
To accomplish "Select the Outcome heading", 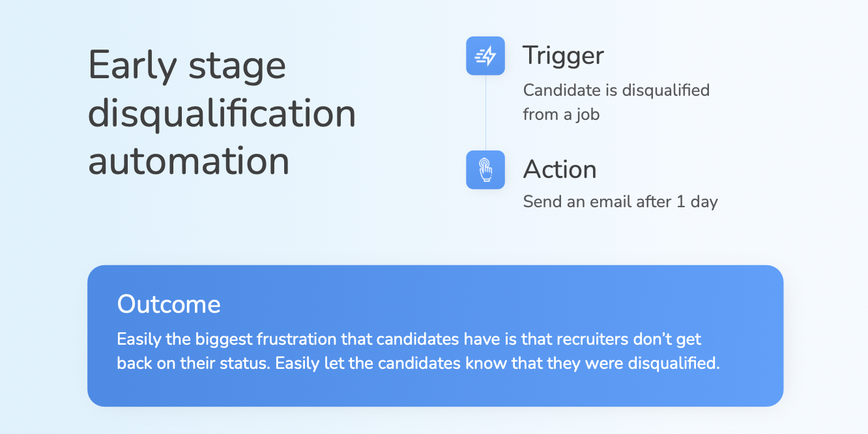I will 169,304.
